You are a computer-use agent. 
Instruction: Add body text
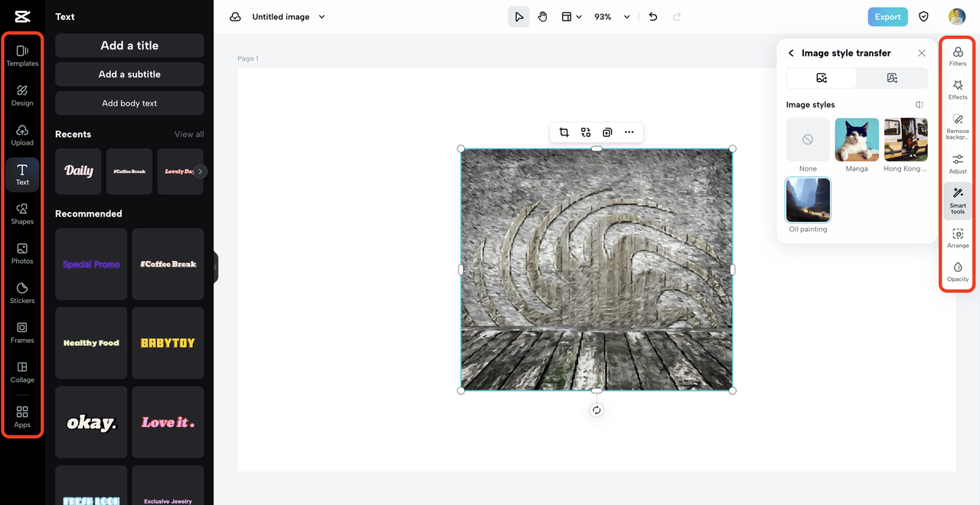point(129,103)
